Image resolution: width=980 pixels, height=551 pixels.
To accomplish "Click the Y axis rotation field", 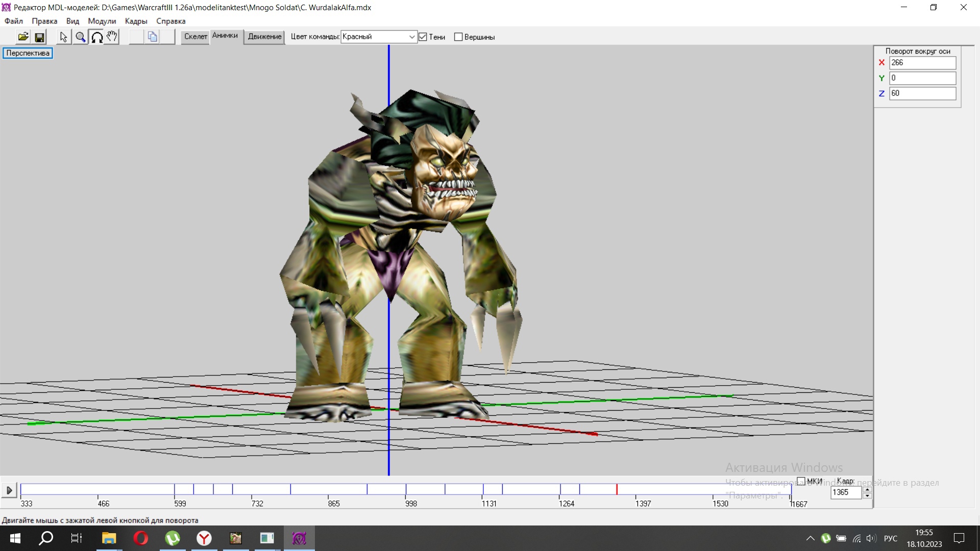I will coord(922,78).
